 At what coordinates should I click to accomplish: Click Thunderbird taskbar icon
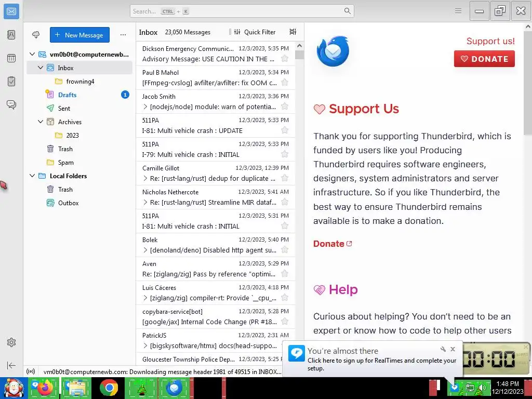[x=175, y=388]
